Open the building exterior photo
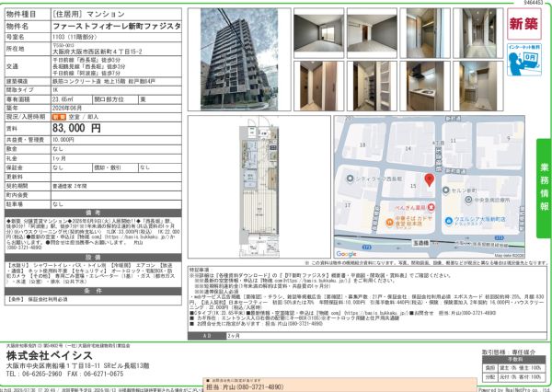The height and width of the screenshot is (392, 552). [x=239, y=59]
